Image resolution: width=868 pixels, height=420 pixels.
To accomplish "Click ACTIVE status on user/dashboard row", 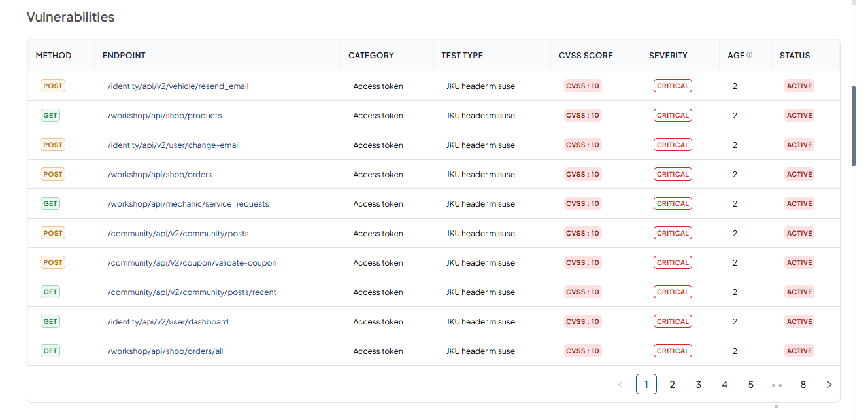I will (x=799, y=321).
